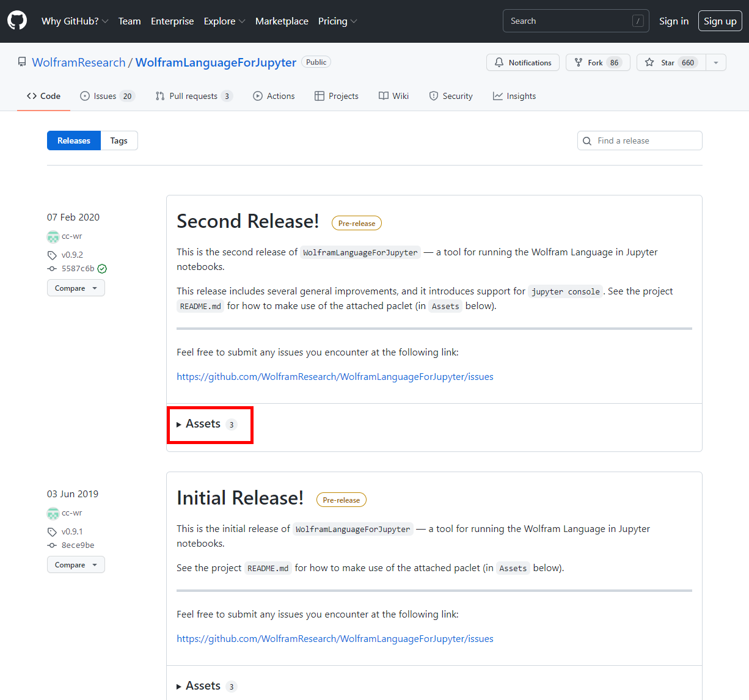Click the Pre-release badge on Initial Release
749x700 pixels.
click(342, 500)
